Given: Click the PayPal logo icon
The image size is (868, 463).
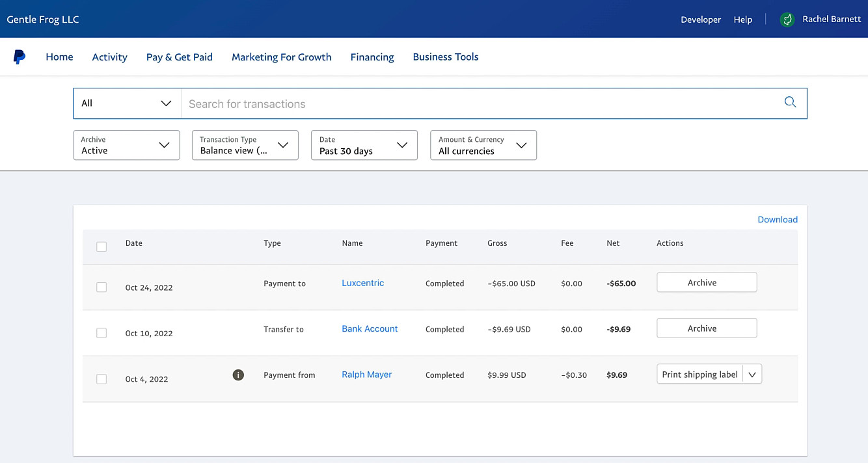Looking at the screenshot, I should pos(20,57).
